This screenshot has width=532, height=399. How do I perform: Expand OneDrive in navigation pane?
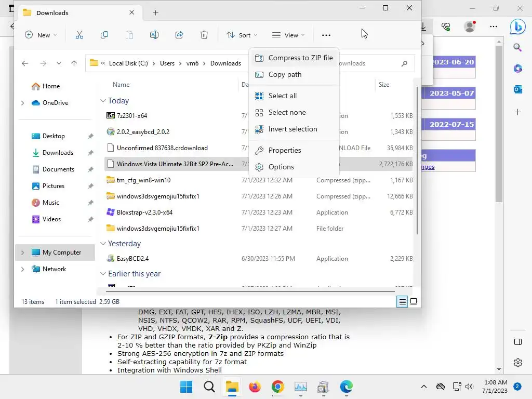coord(23,103)
